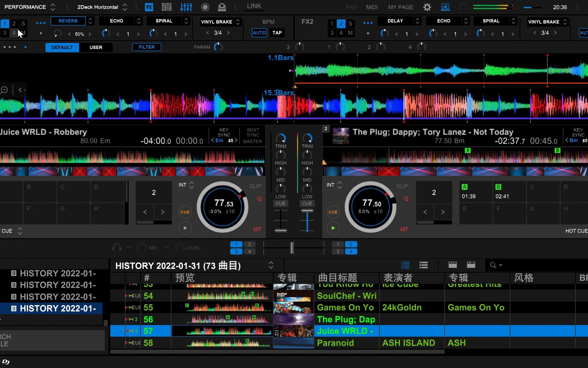Viewport: 588px width, 368px height.
Task: Open browser search magnifier
Action: [x=493, y=265]
